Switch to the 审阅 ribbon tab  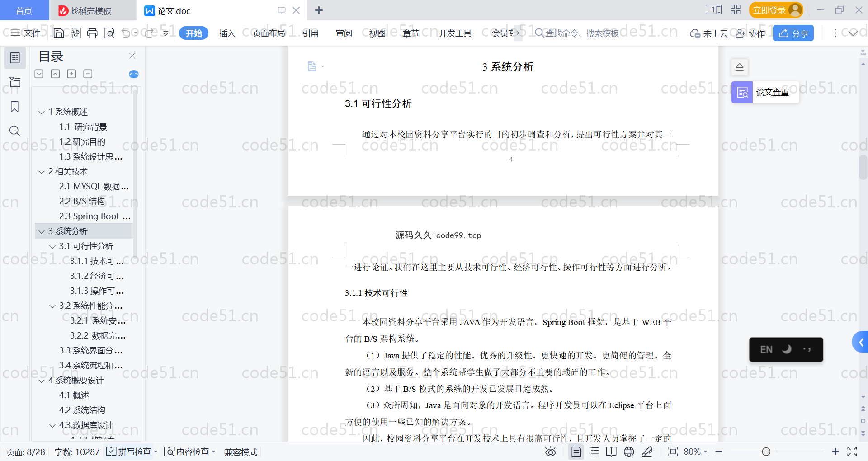point(344,33)
